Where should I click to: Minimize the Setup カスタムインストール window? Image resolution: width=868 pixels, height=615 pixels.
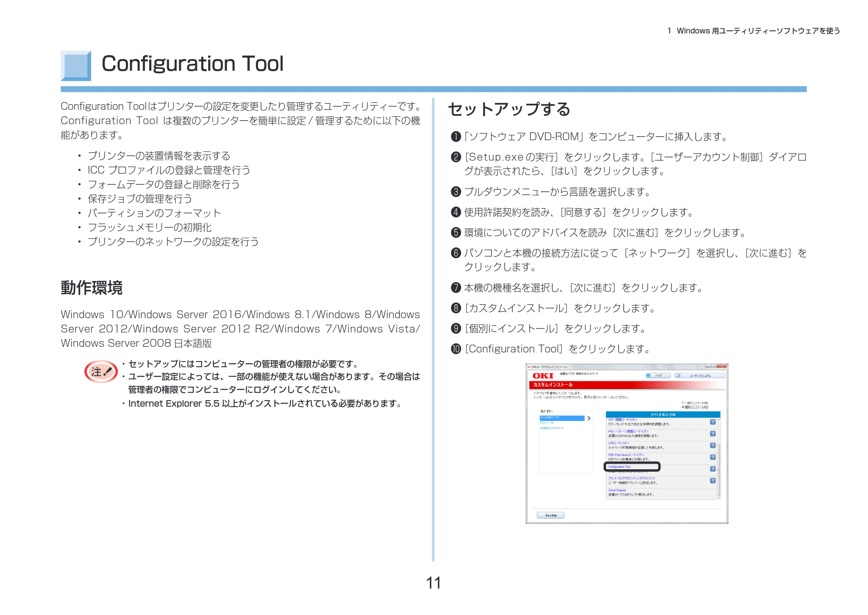pyautogui.click(x=708, y=366)
